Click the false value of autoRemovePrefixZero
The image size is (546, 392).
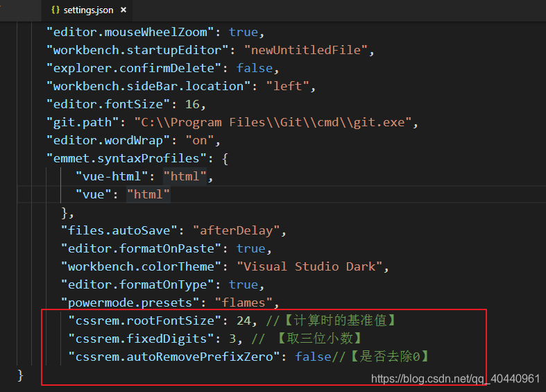tap(313, 357)
